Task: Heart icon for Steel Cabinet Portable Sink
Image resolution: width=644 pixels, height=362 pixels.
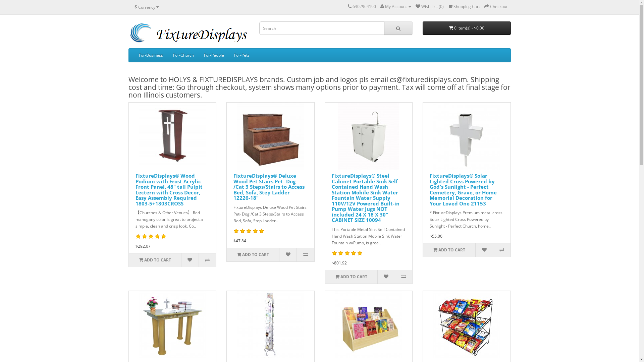Action: (x=386, y=277)
